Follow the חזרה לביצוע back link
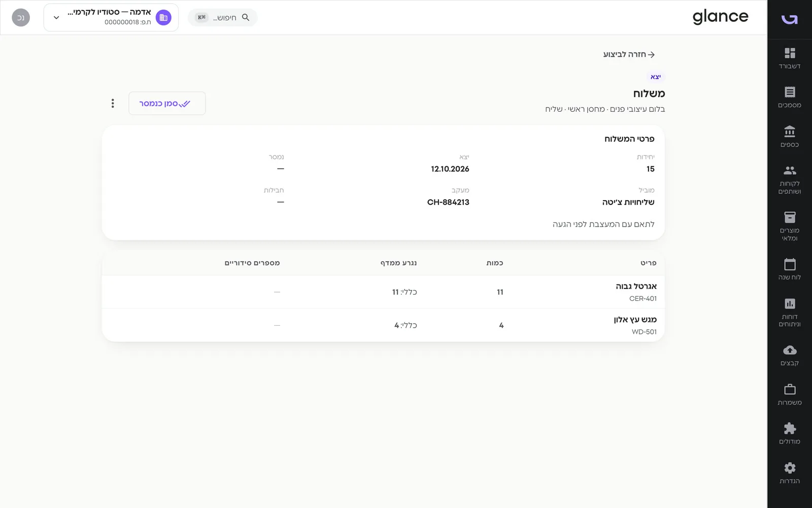The width and height of the screenshot is (812, 508). click(x=629, y=54)
